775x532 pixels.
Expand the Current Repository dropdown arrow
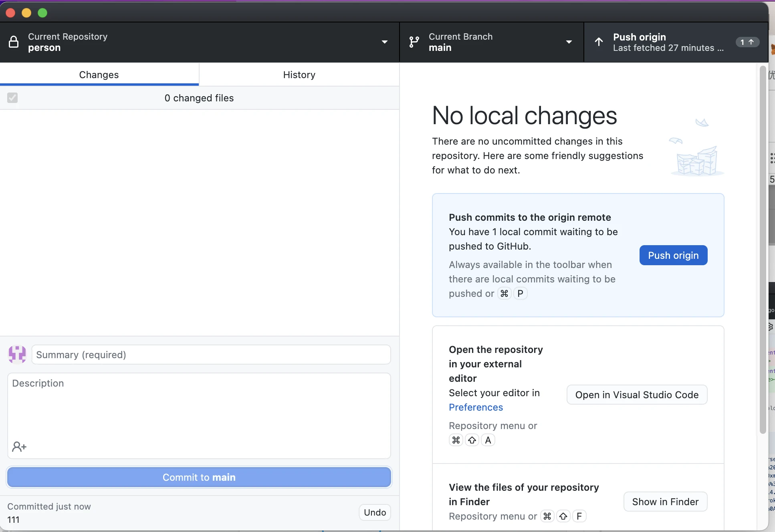coord(384,42)
